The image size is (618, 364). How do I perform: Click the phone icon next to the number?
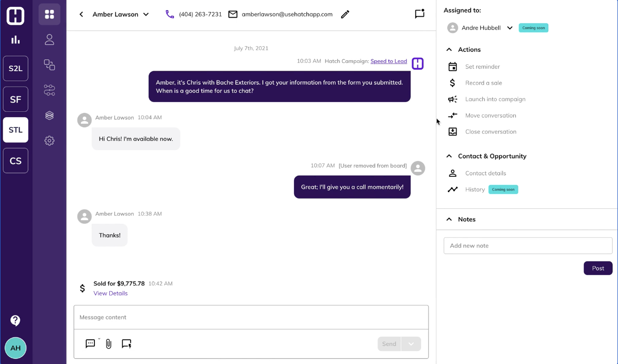tap(170, 14)
